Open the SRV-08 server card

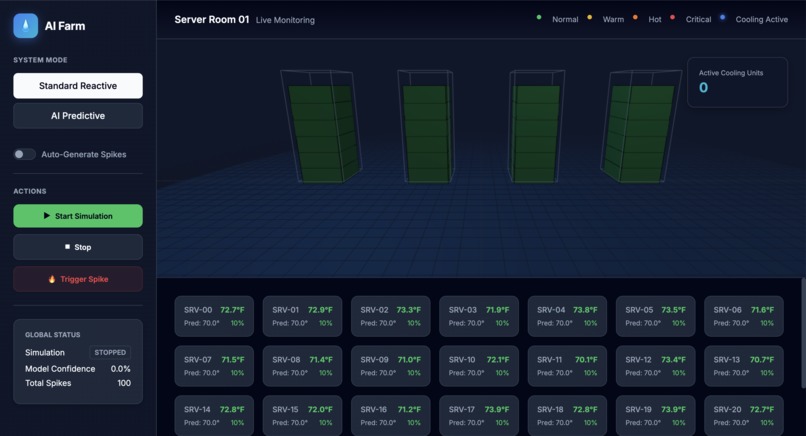tap(302, 366)
